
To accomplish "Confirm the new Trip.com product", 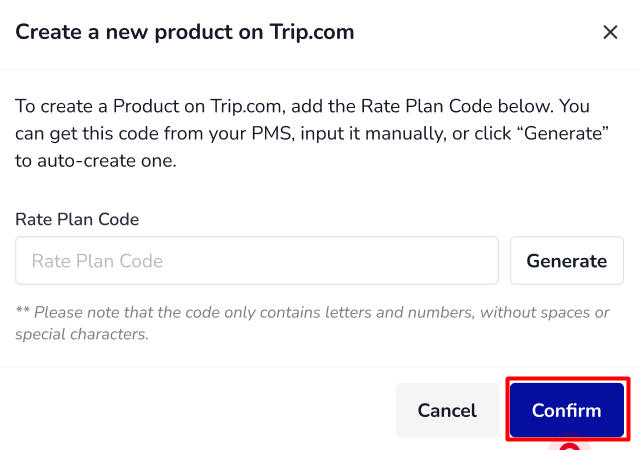I will (567, 410).
